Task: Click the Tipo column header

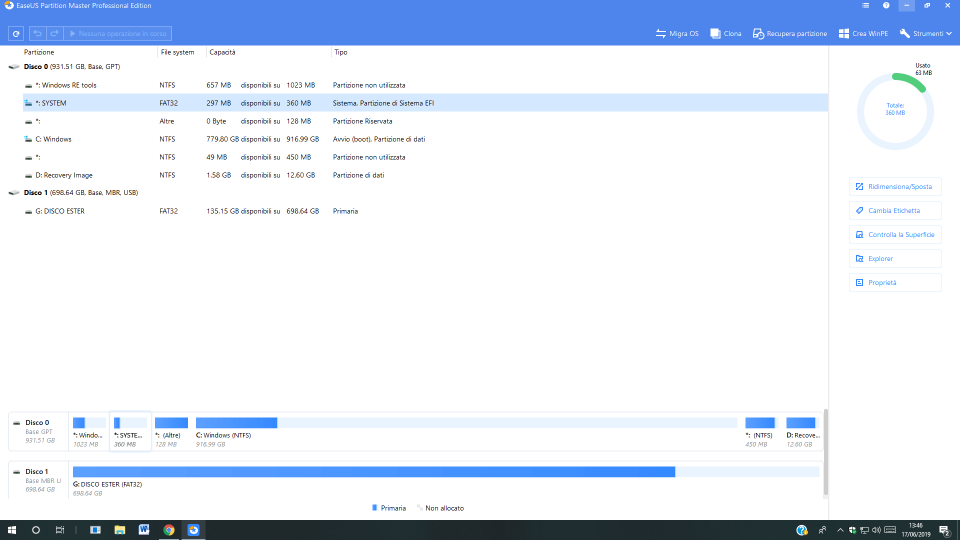Action: click(340, 52)
